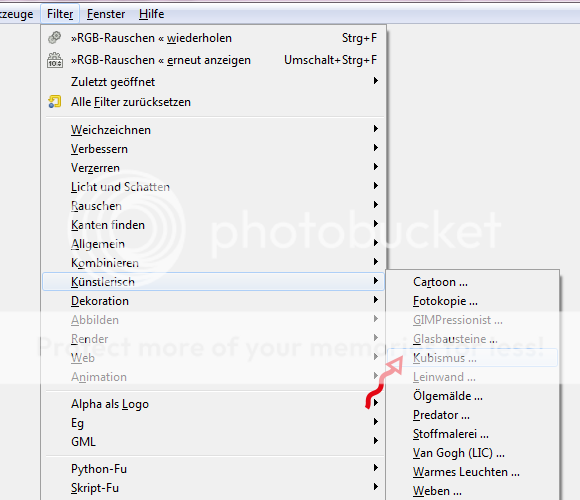Expand the Weichzeichnen submenu arrow
580x500 pixels.
[x=375, y=129]
